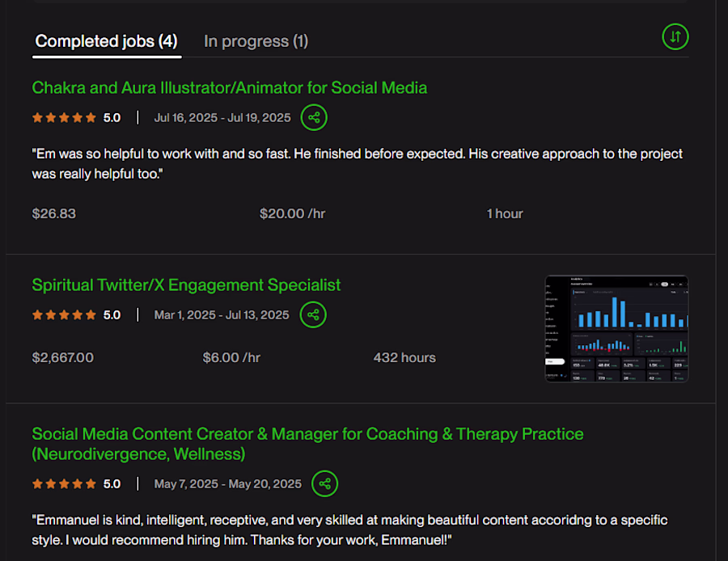The height and width of the screenshot is (561, 728).
Task: Click the $20.00 /hr rate
Action: pos(292,213)
